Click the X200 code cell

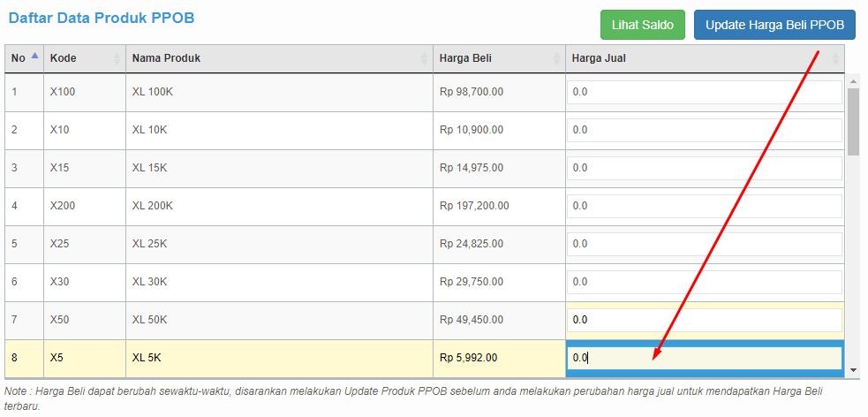[85, 206]
